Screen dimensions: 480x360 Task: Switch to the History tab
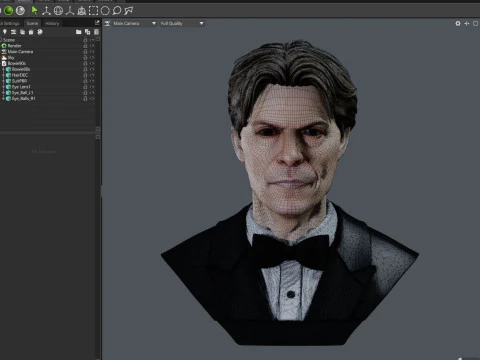(52, 23)
